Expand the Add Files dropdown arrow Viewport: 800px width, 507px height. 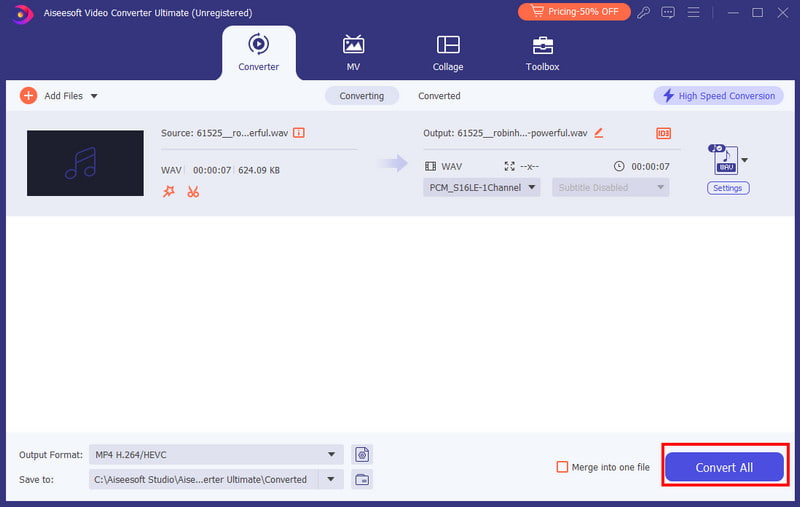pos(94,96)
